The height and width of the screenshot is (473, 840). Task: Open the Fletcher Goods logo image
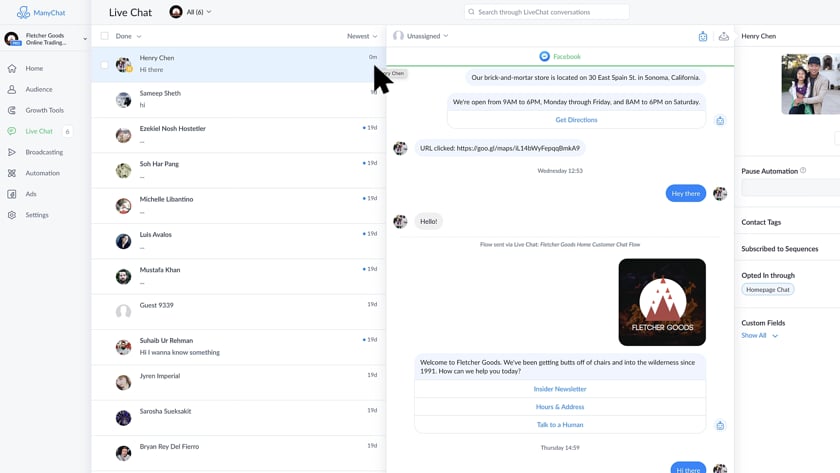coord(662,302)
